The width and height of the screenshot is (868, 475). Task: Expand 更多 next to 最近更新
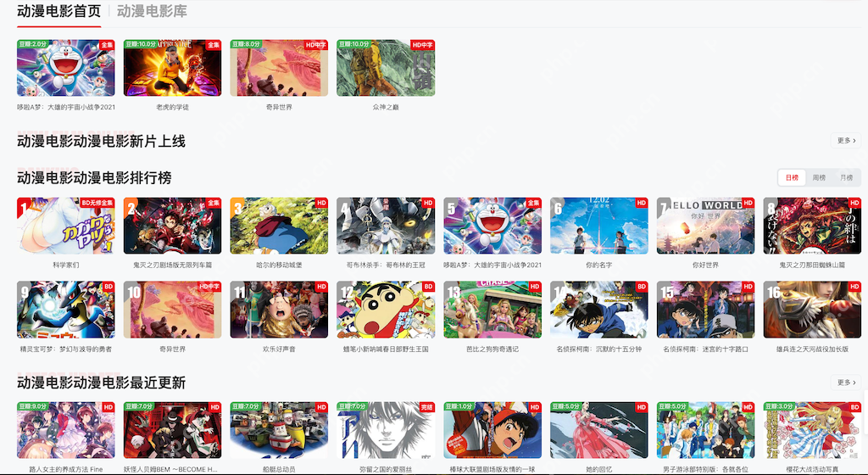[x=846, y=382]
